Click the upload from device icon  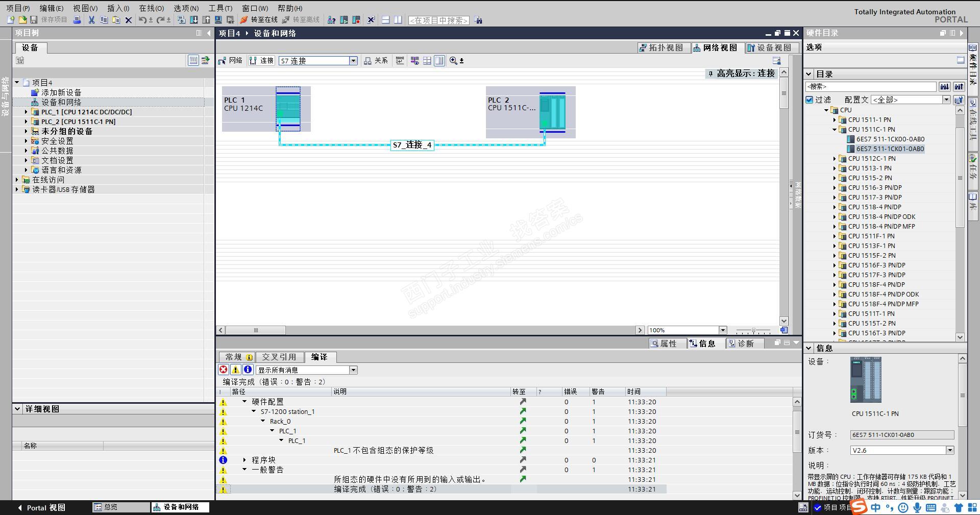206,20
